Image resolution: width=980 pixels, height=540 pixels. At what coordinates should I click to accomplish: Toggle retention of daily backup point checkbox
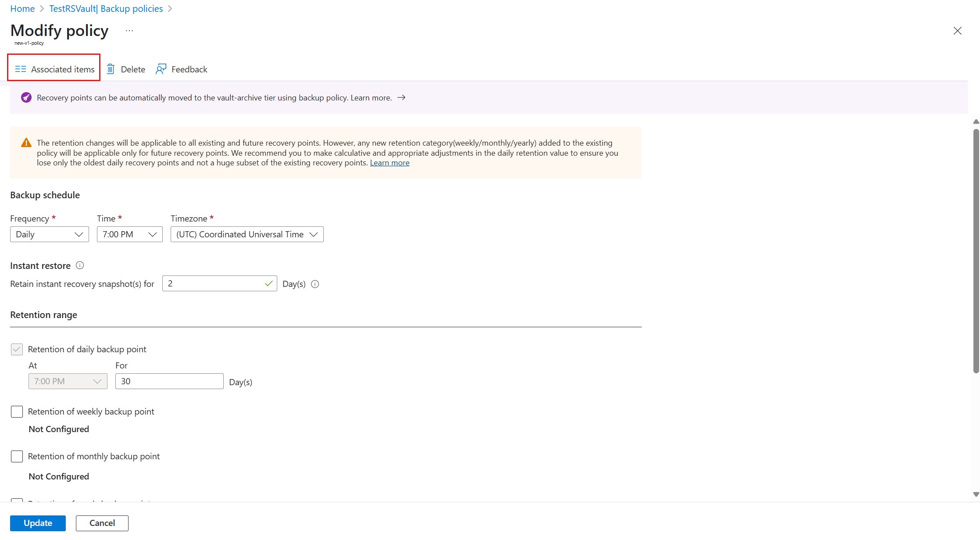17,350
